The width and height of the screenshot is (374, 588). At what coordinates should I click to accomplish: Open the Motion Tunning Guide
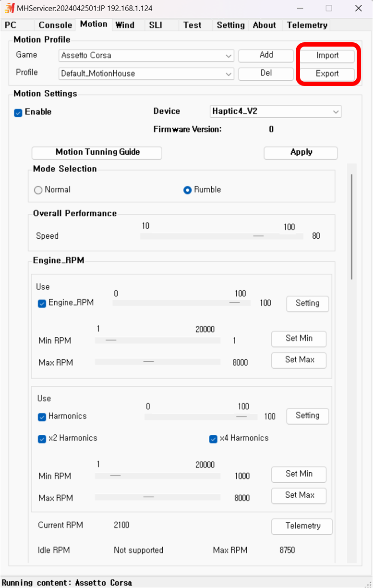click(97, 153)
